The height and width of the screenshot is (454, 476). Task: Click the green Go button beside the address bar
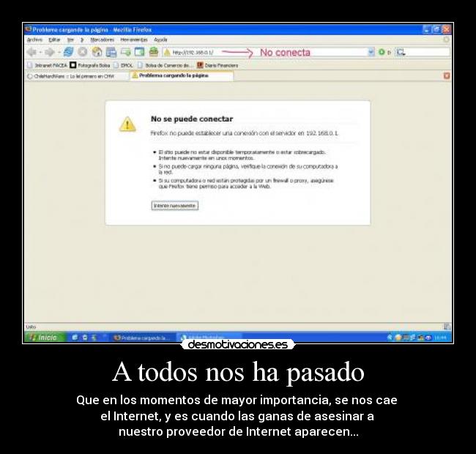(382, 52)
